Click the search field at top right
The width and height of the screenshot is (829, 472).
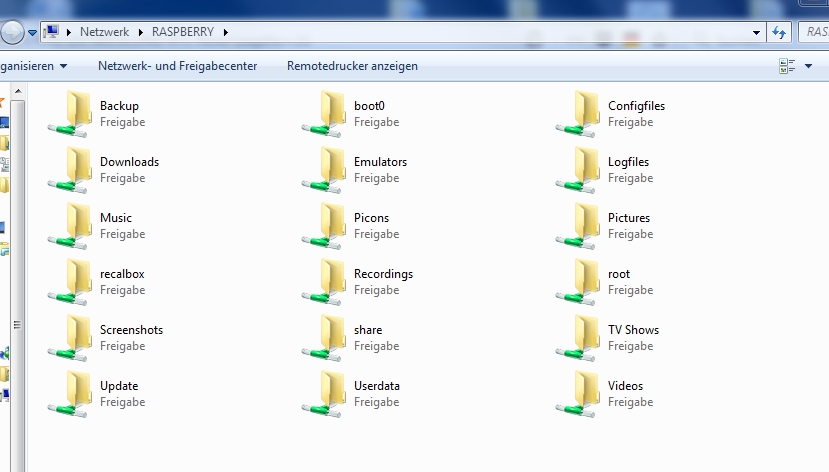point(814,32)
